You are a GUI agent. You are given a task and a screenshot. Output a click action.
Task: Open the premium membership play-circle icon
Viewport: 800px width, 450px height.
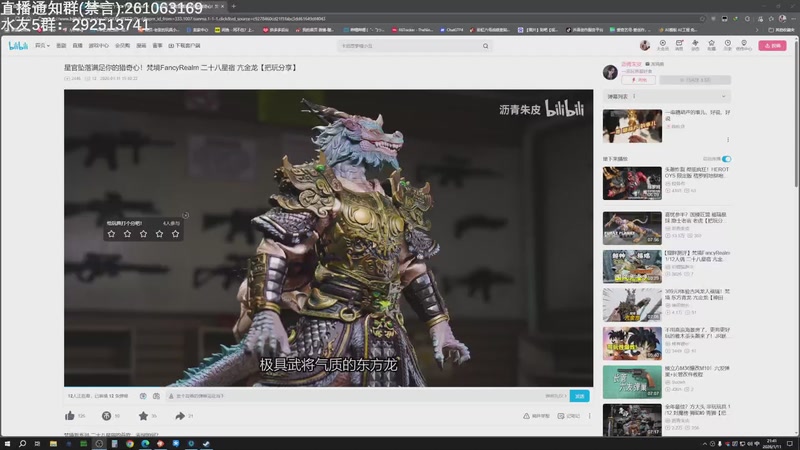663,43
